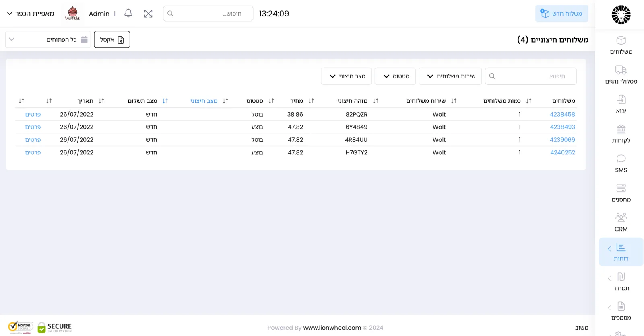Open the מאפיית הכפר account dropdown
The height and width of the screenshot is (336, 644).
click(31, 14)
